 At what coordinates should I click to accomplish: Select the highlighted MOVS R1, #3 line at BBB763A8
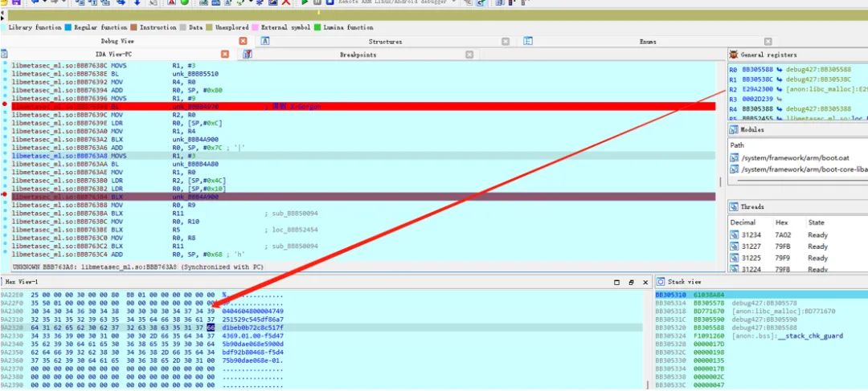pyautogui.click(x=363, y=156)
